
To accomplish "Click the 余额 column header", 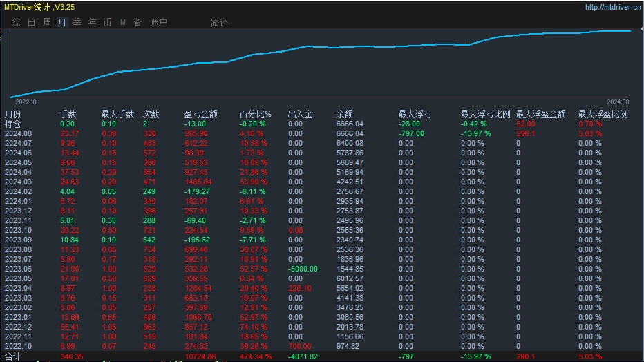I will pyautogui.click(x=345, y=114).
